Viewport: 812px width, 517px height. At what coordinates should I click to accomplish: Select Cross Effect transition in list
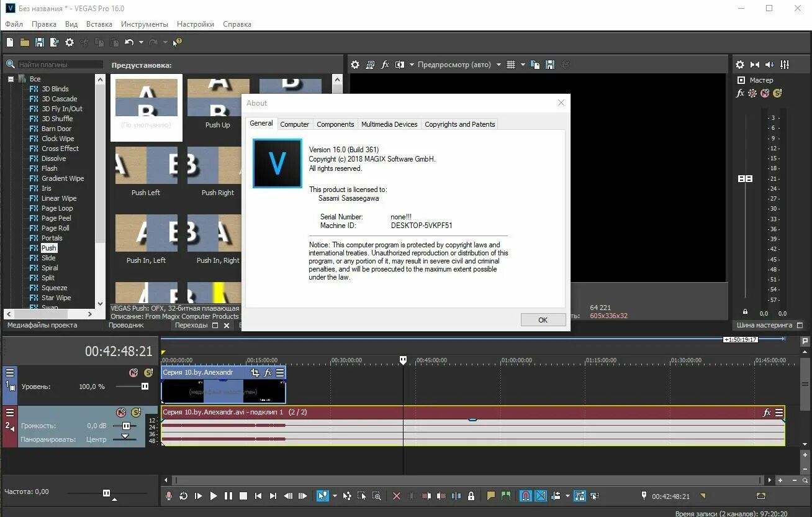pos(60,149)
